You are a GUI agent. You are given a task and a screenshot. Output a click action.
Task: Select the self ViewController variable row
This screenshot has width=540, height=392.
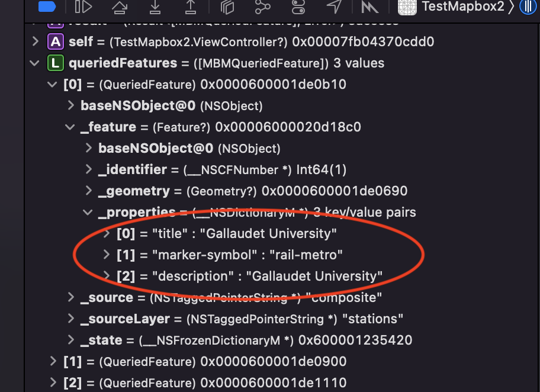tap(237, 41)
